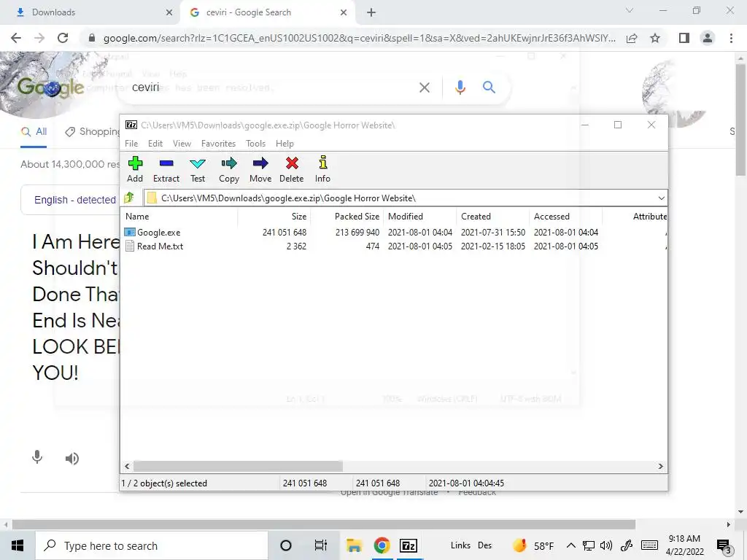This screenshot has width=747, height=560.
Task: Open the Chrome tab search chevron
Action: (630, 10)
